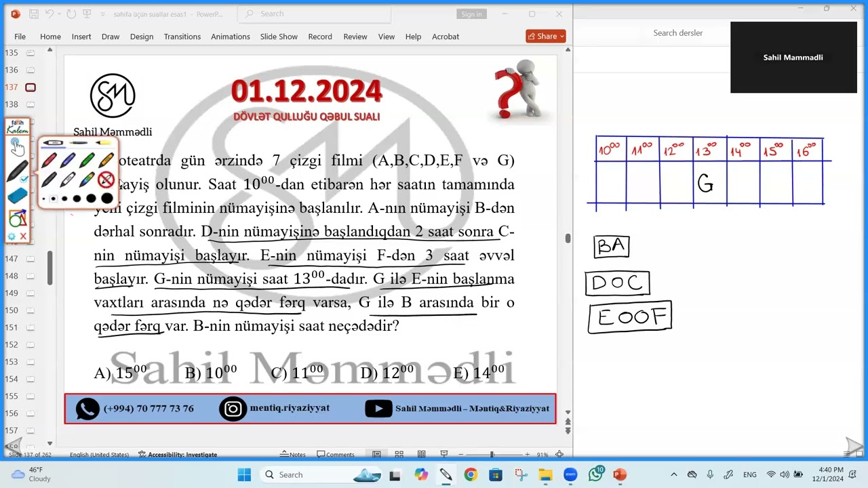The image size is (868, 488).
Task: Pick the smallest pen thickness dot
Action: pyautogui.click(x=44, y=199)
